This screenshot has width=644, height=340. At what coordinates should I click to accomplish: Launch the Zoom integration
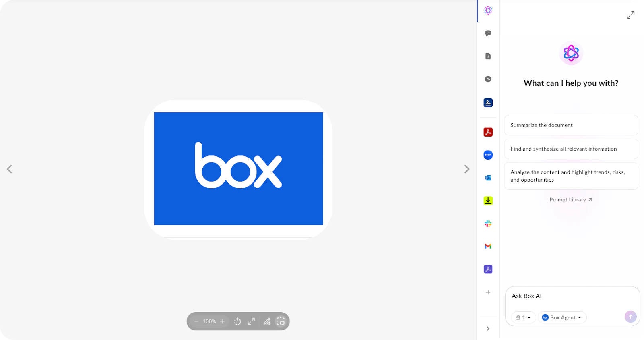488,155
